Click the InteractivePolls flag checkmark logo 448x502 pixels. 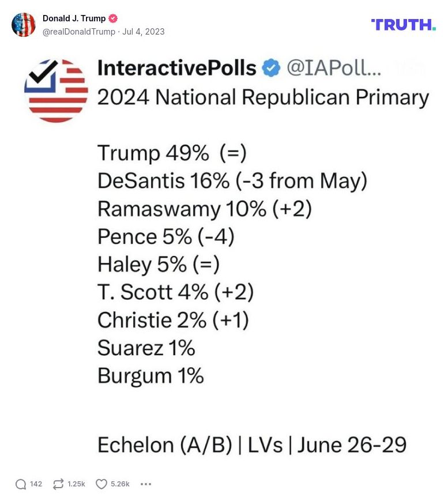coord(56,90)
